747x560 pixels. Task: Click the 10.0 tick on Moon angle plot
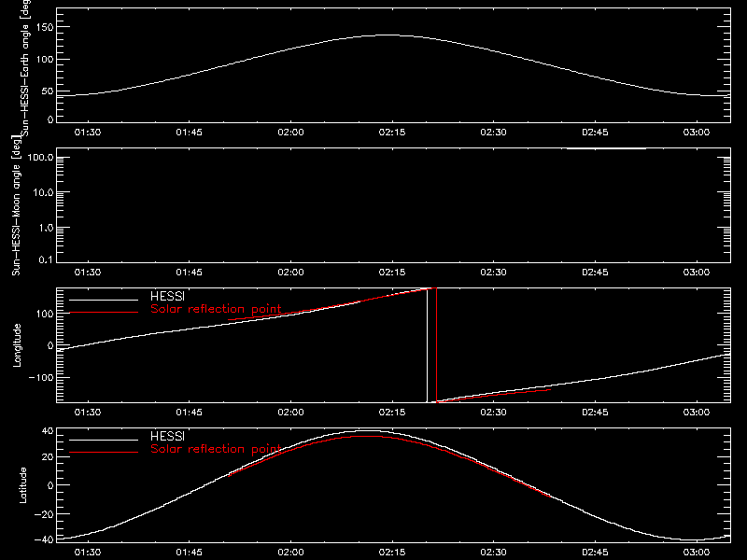click(43, 193)
